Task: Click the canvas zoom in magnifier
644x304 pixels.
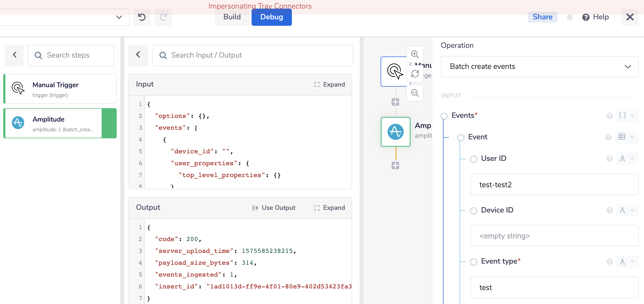Action: coord(415,54)
